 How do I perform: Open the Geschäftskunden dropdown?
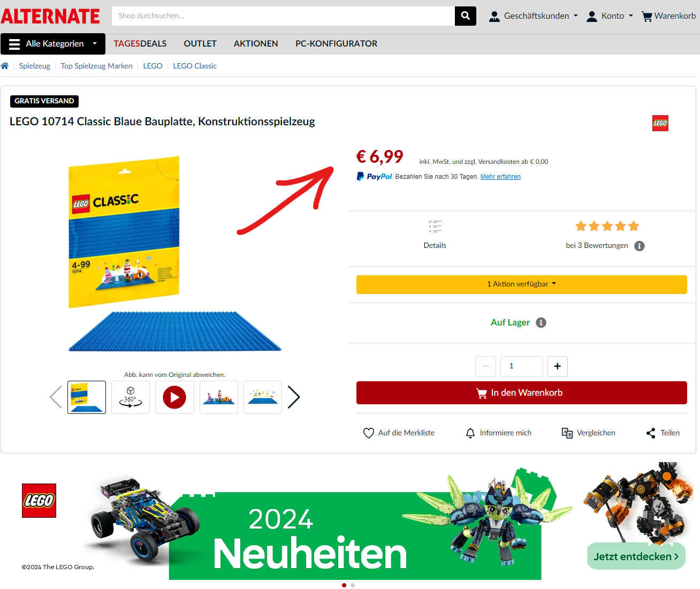[x=534, y=16]
